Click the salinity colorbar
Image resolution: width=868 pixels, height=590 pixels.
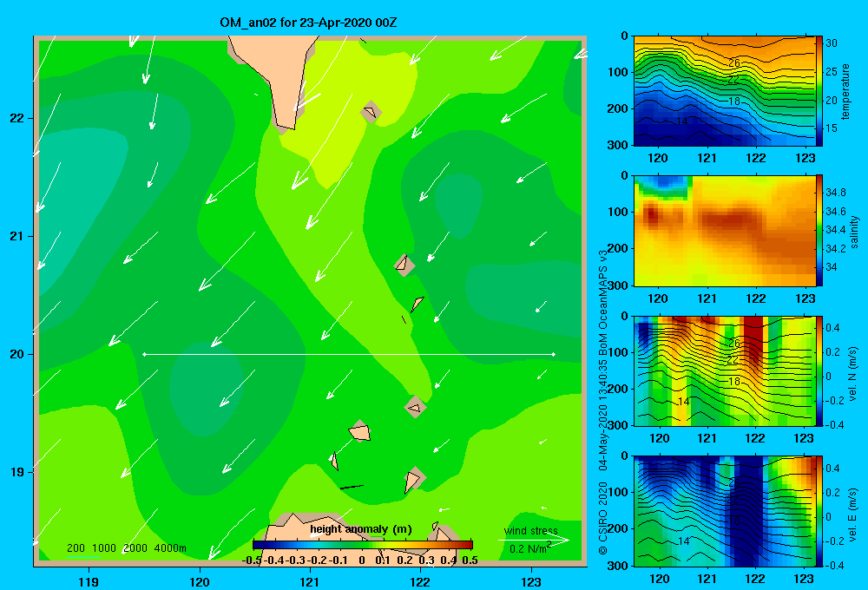[x=819, y=231]
